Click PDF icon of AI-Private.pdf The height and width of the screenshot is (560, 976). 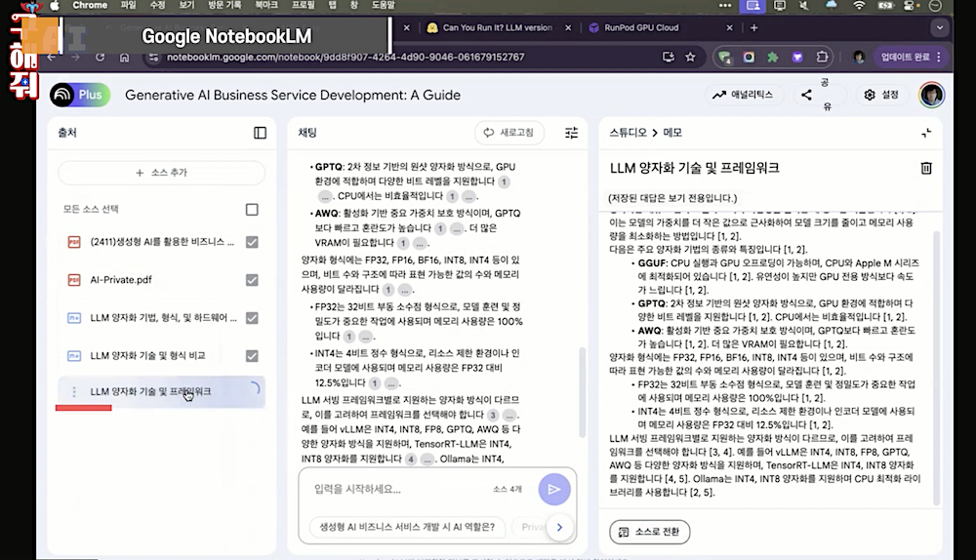tap(73, 280)
